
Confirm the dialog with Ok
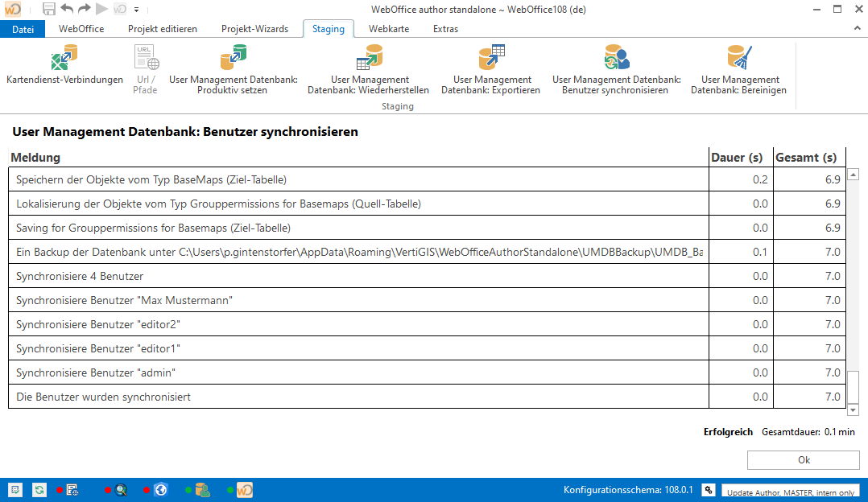(x=802, y=459)
